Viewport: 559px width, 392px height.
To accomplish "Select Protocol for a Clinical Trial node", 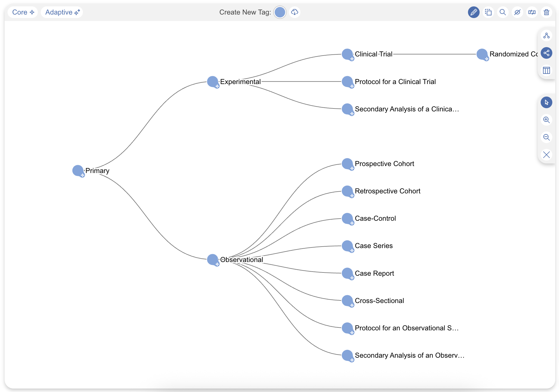I will click(x=348, y=82).
